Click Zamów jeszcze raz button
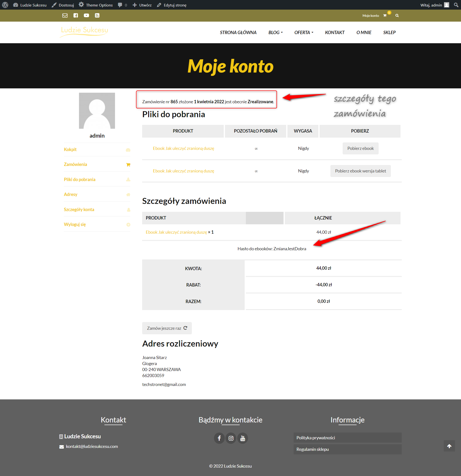 click(167, 328)
